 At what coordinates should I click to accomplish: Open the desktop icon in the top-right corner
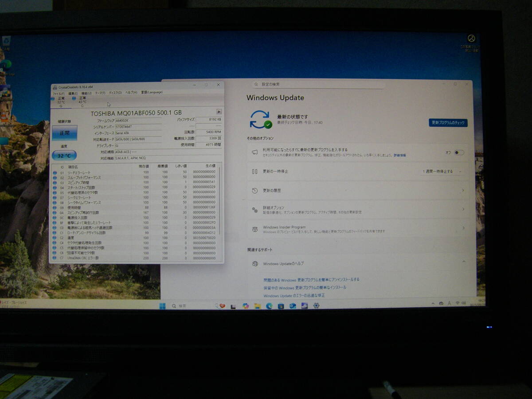coord(471,43)
